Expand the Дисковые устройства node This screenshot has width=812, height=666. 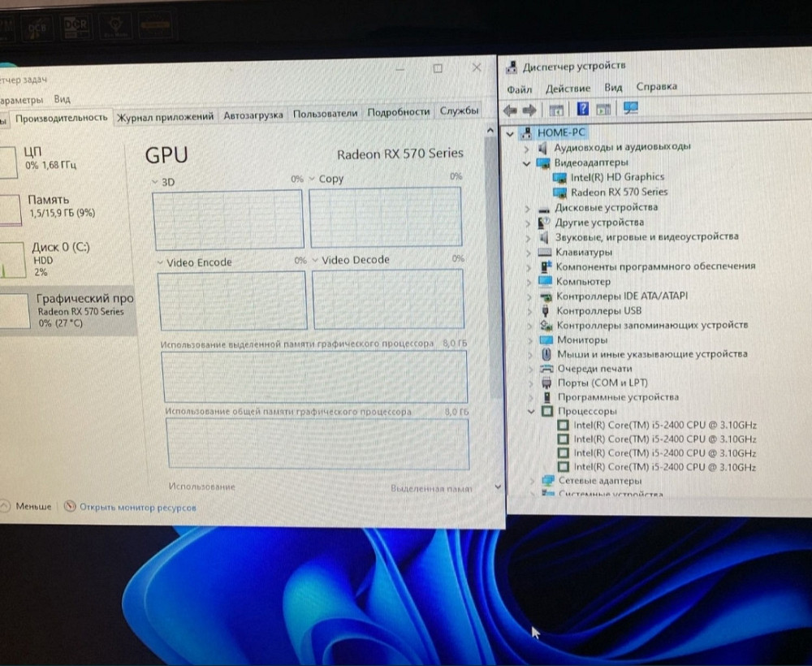[x=528, y=208]
